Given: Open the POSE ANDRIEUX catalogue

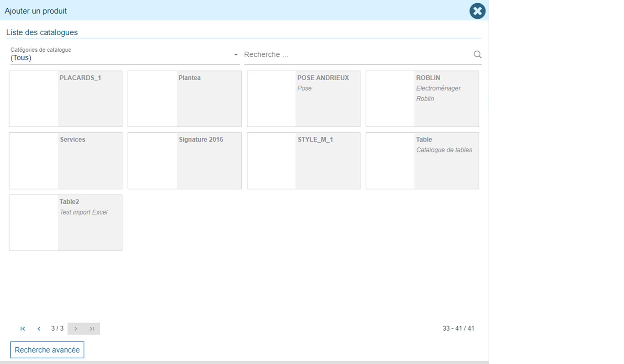Looking at the screenshot, I should 303,99.
